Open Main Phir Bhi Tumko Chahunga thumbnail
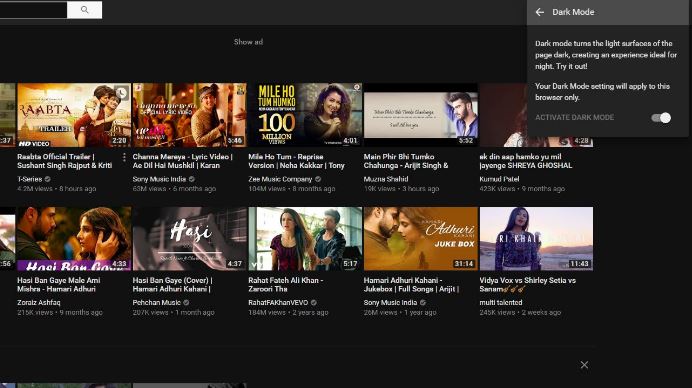The image size is (692, 388). (x=421, y=115)
